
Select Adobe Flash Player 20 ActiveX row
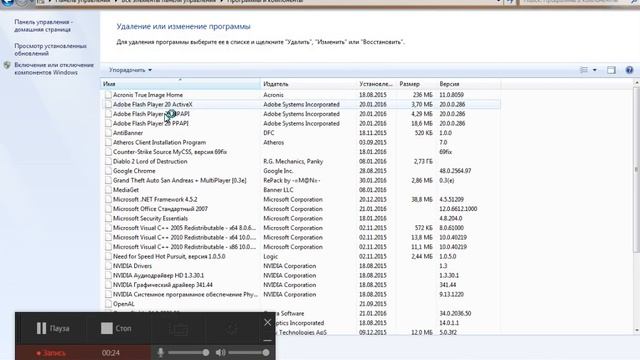(x=300, y=104)
